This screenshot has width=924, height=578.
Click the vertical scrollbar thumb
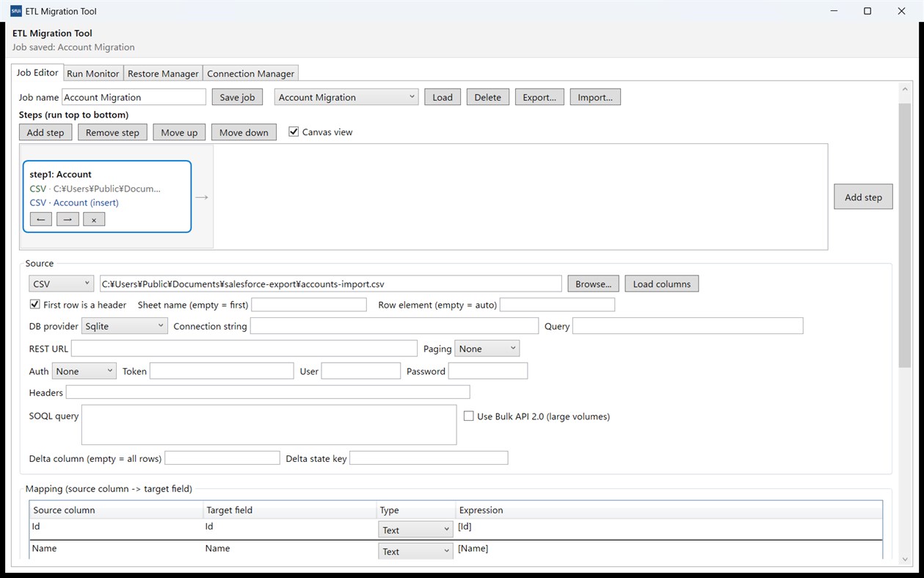click(x=904, y=235)
